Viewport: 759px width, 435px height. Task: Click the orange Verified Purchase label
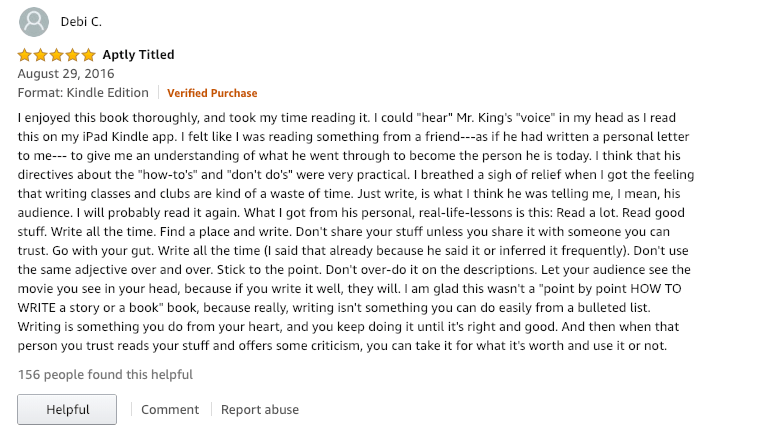tap(212, 93)
